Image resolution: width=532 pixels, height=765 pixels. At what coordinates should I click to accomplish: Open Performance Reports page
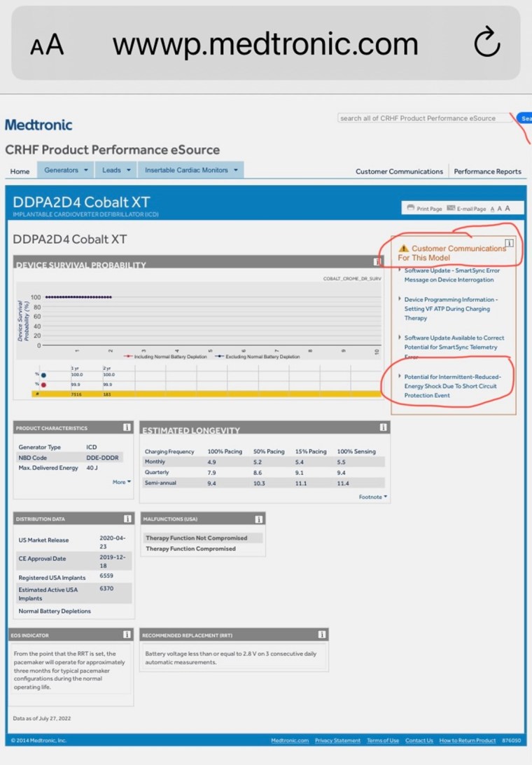tap(487, 171)
